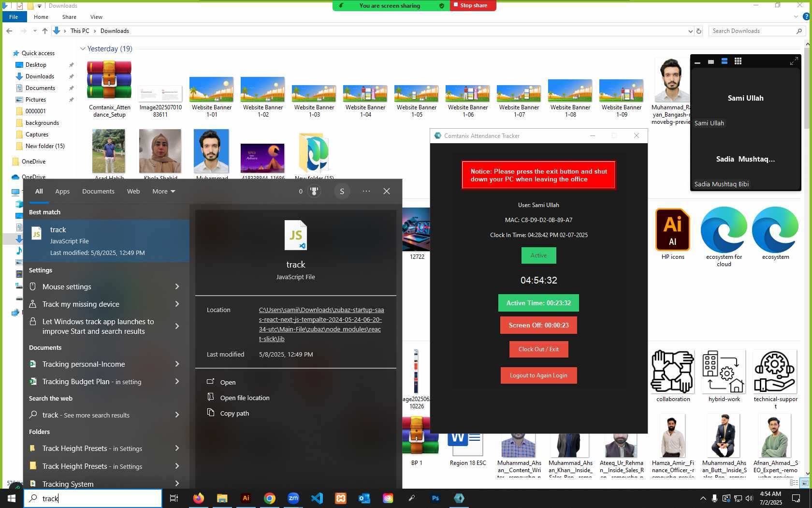Expand Let Windows track app launches arrow

tap(177, 327)
